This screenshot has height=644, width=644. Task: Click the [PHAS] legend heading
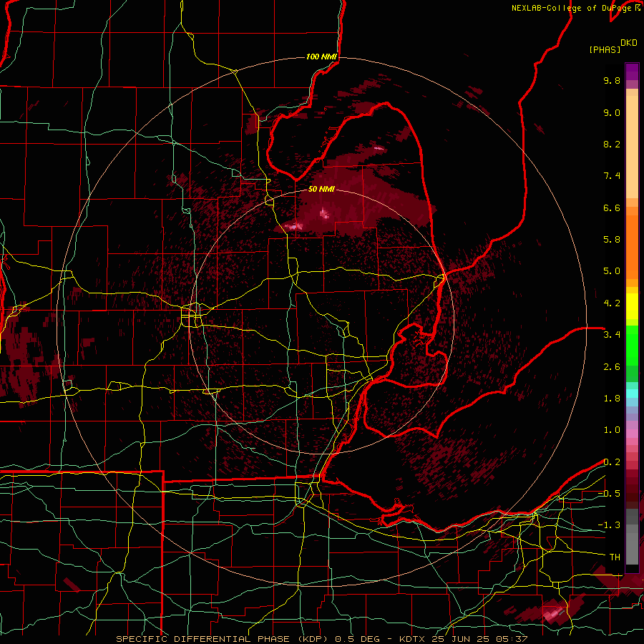click(x=605, y=50)
